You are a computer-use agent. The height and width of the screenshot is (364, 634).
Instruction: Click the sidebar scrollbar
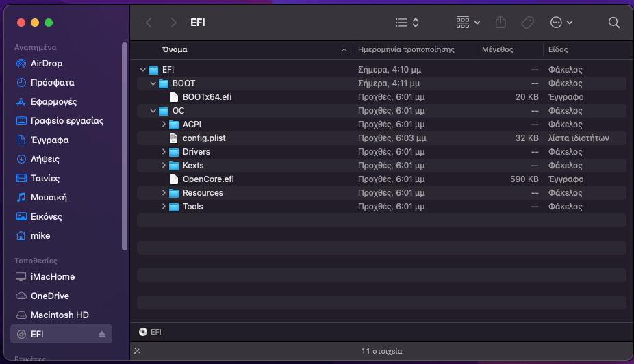pos(125,146)
